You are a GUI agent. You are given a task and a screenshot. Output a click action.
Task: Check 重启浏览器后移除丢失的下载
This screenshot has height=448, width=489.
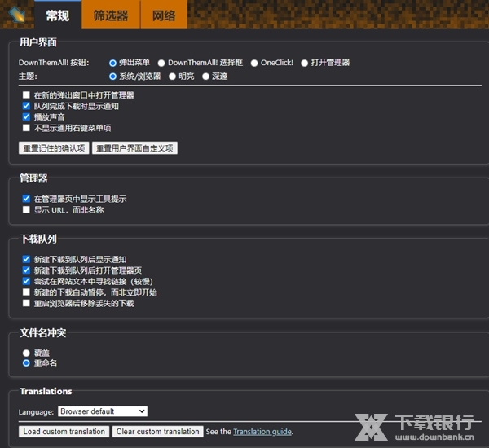[26, 303]
